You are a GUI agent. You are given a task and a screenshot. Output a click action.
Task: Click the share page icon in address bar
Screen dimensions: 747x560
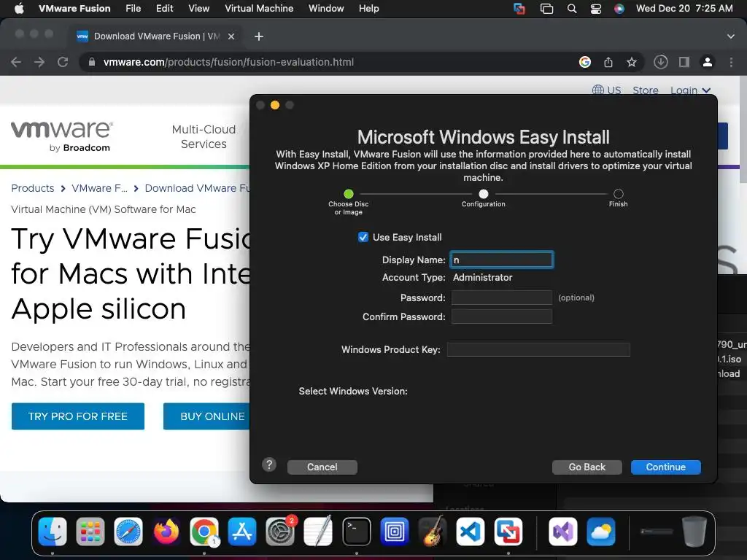608,62
